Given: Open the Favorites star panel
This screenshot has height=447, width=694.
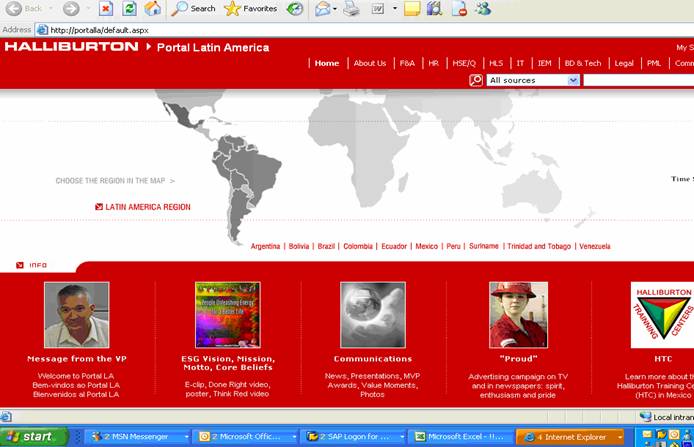Looking at the screenshot, I should pyautogui.click(x=251, y=8).
